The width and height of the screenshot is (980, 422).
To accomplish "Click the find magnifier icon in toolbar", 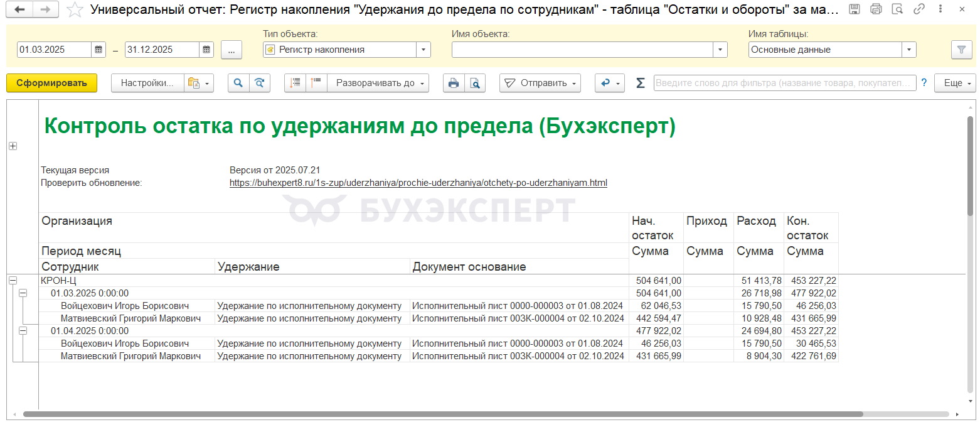I will pyautogui.click(x=238, y=83).
